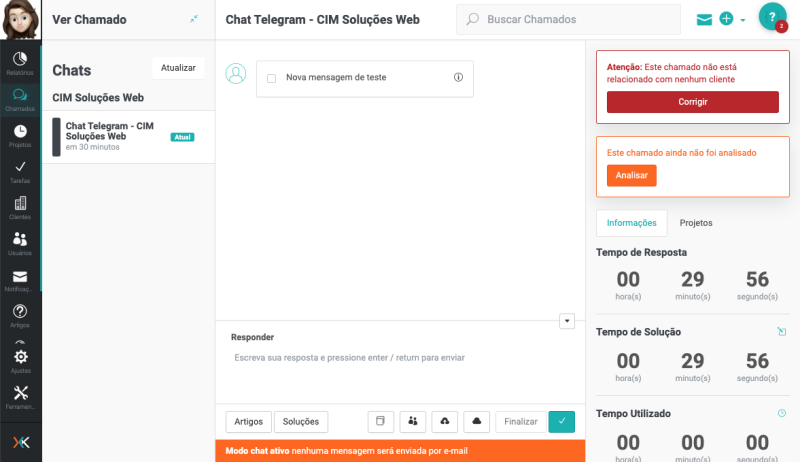
Task: Select the Informações tab
Action: point(631,223)
